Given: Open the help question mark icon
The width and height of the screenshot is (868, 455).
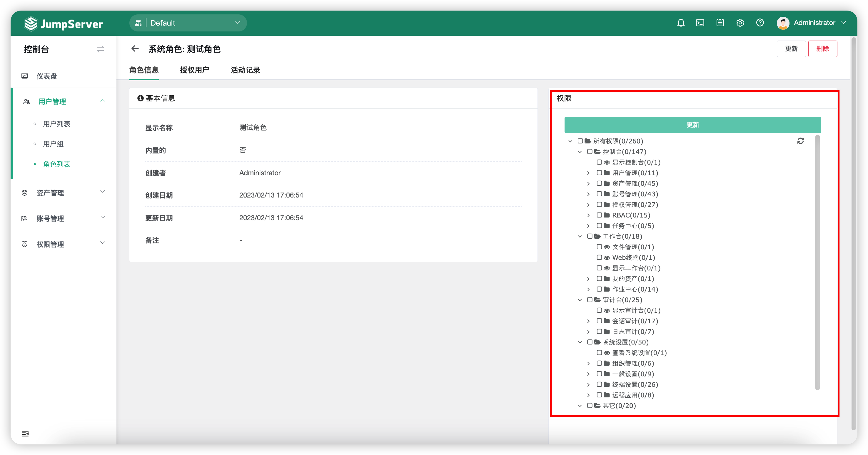Looking at the screenshot, I should pyautogui.click(x=760, y=23).
